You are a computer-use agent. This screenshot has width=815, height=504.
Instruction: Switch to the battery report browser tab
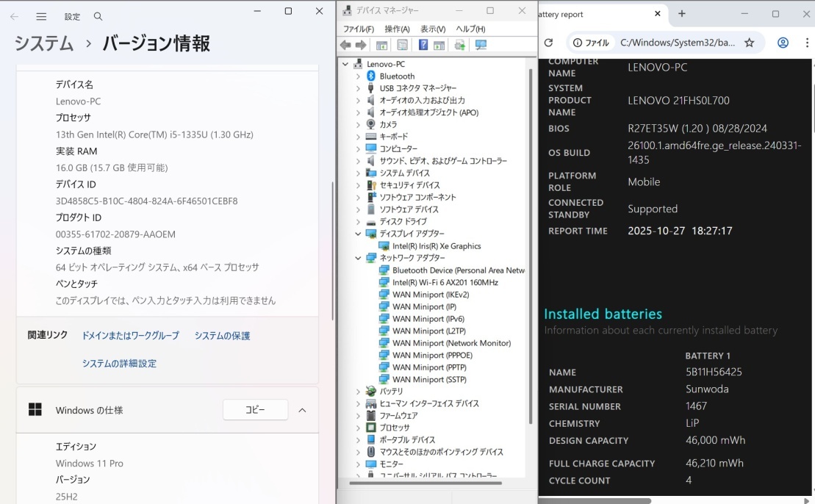(588, 13)
